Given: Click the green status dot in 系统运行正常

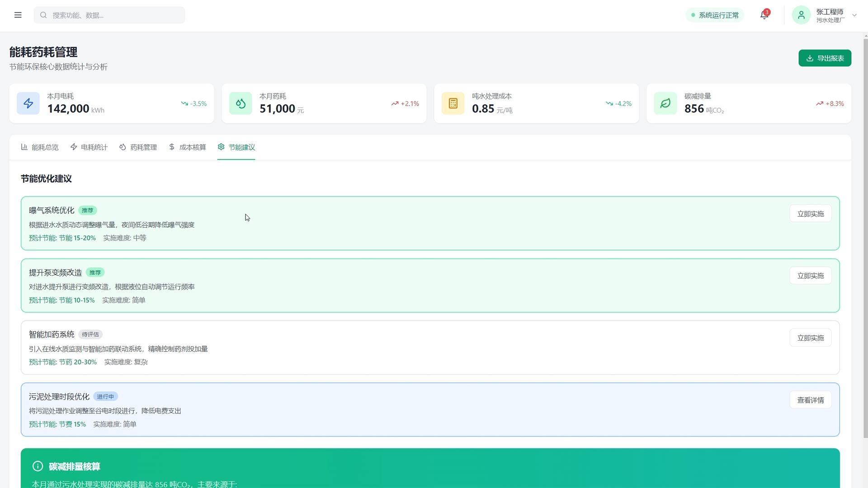Looking at the screenshot, I should 693,15.
